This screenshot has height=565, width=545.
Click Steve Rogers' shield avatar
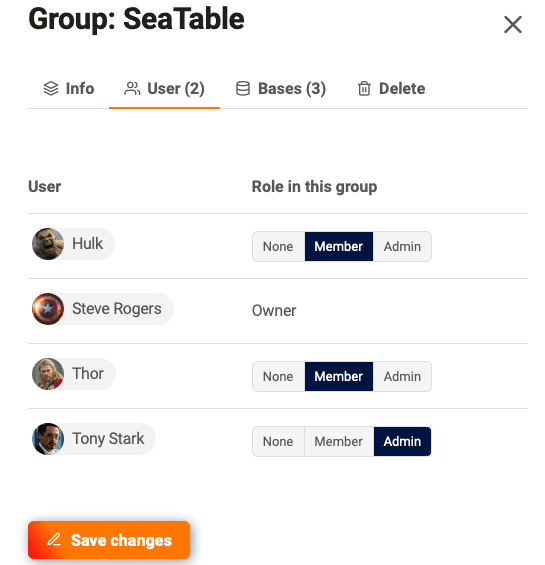48,309
